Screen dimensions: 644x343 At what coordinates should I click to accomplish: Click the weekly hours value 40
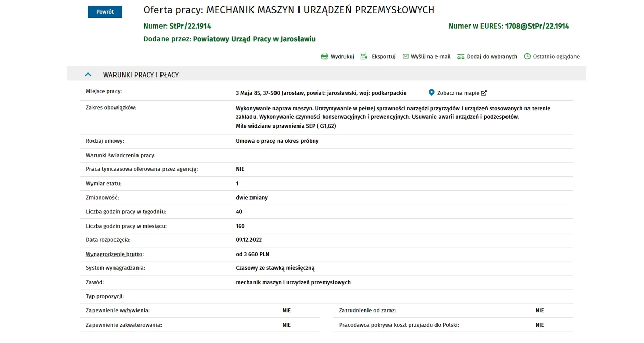tap(239, 212)
